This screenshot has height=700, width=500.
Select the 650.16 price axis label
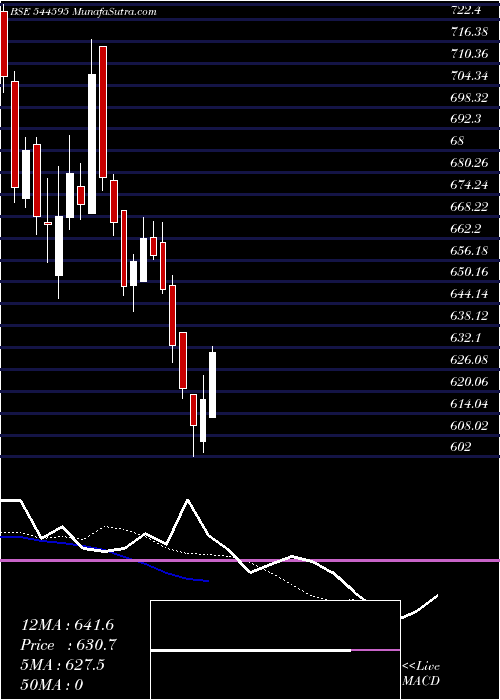469,272
